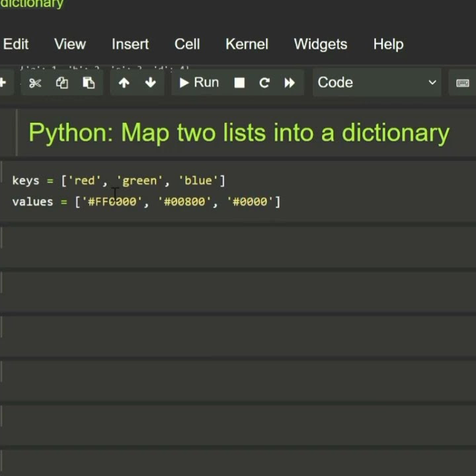Click the first empty code cell below values

click(238, 247)
